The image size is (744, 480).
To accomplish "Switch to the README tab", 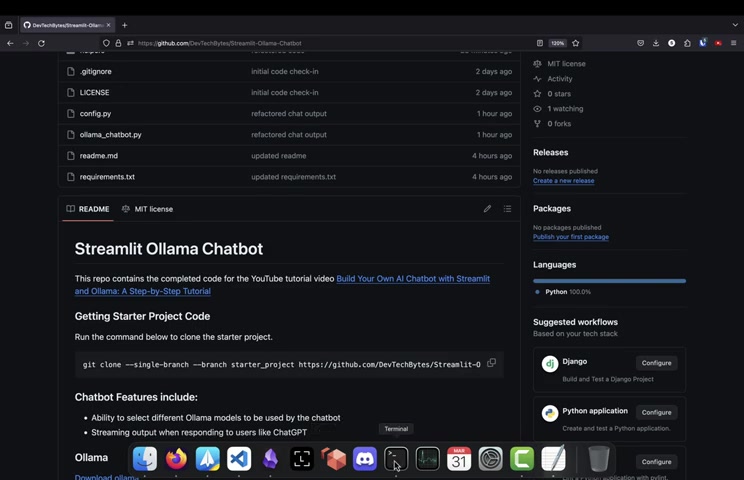I will click(88, 209).
